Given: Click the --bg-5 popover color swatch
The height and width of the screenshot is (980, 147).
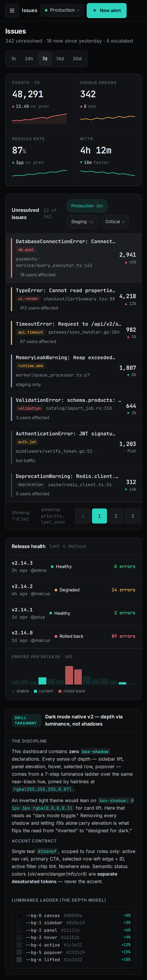Looking at the screenshot, I should pyautogui.click(x=19, y=953).
